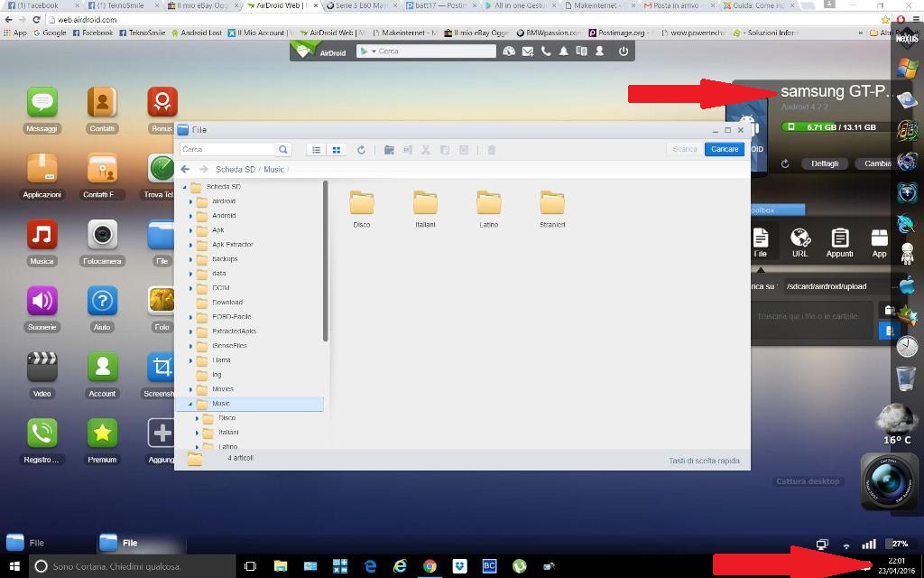Collapse the Scheda SD root node
The width and height of the screenshot is (924, 578).
[x=184, y=187]
